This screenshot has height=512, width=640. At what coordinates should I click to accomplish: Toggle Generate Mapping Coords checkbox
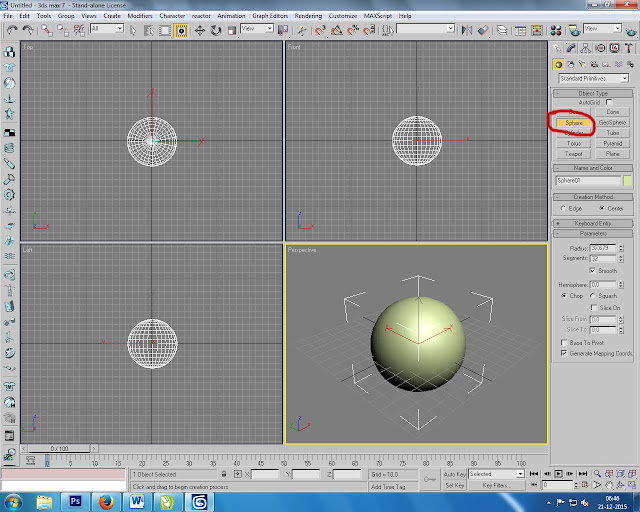click(x=564, y=353)
